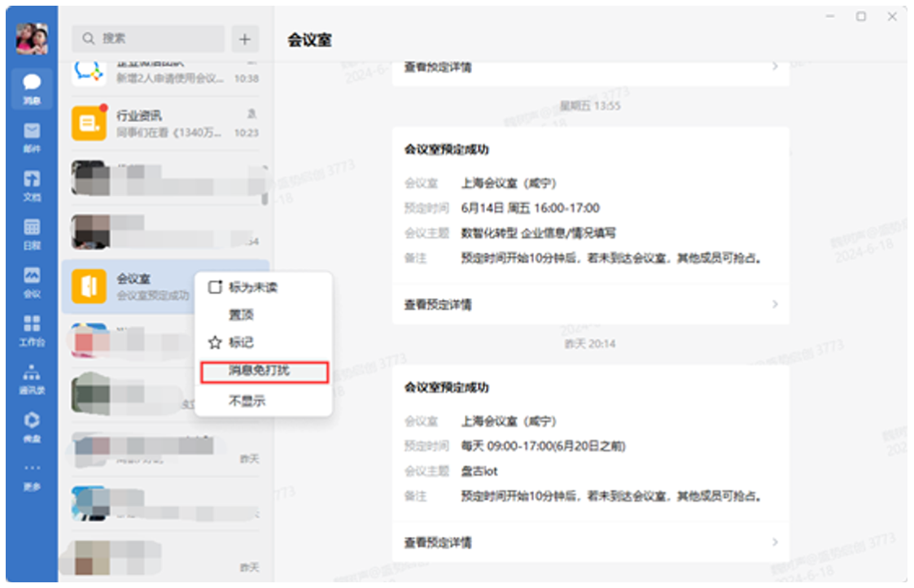Image resolution: width=914 pixels, height=588 pixels.
Task: Choose 置顶 to pin the chat
Action: 264,315
